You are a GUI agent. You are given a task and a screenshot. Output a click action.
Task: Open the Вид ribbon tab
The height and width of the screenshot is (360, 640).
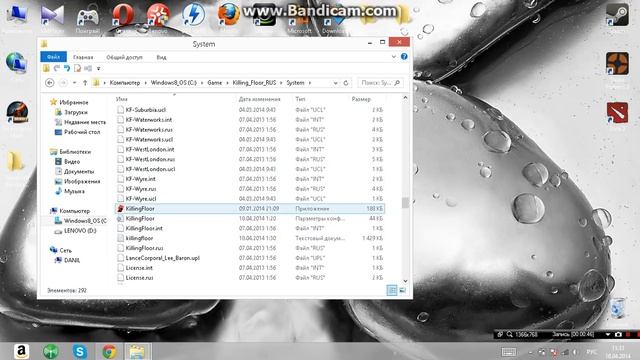pyautogui.click(x=161, y=57)
